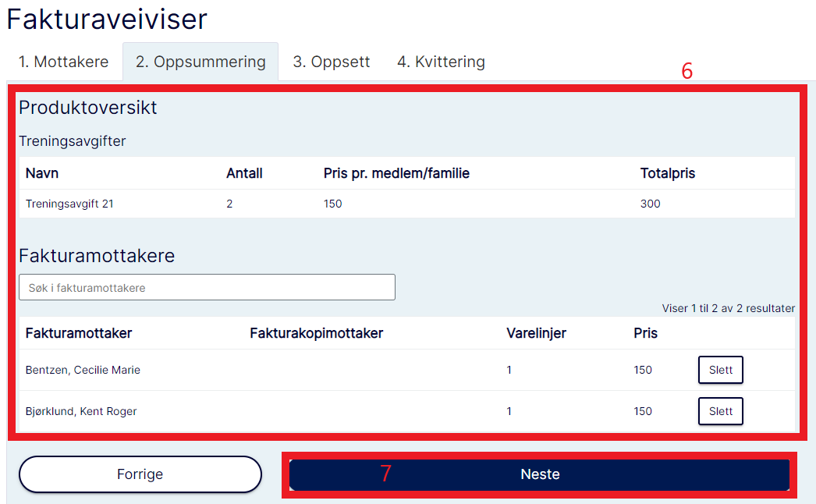This screenshot has height=504, width=816.
Task: Click the Pris column header in recipients table
Action: tap(645, 333)
